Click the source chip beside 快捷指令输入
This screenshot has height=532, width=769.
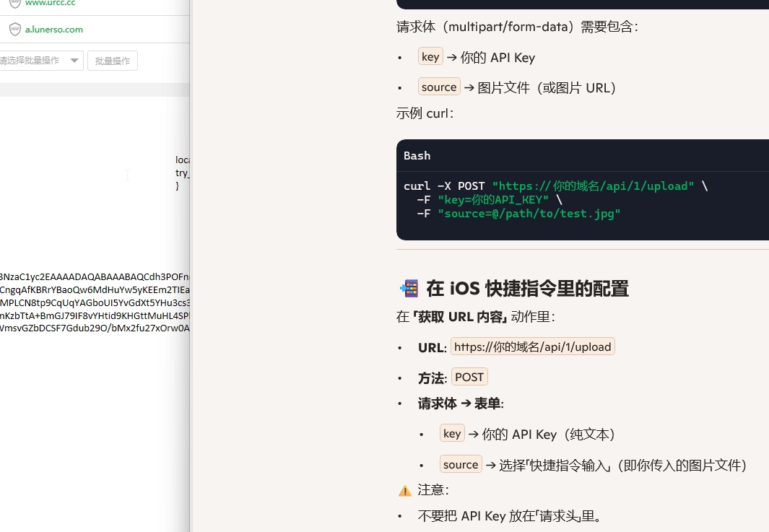461,465
